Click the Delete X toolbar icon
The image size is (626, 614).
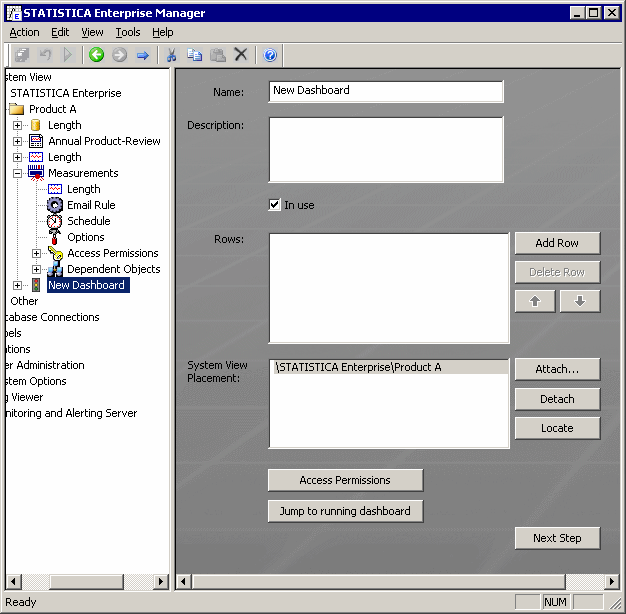(241, 54)
